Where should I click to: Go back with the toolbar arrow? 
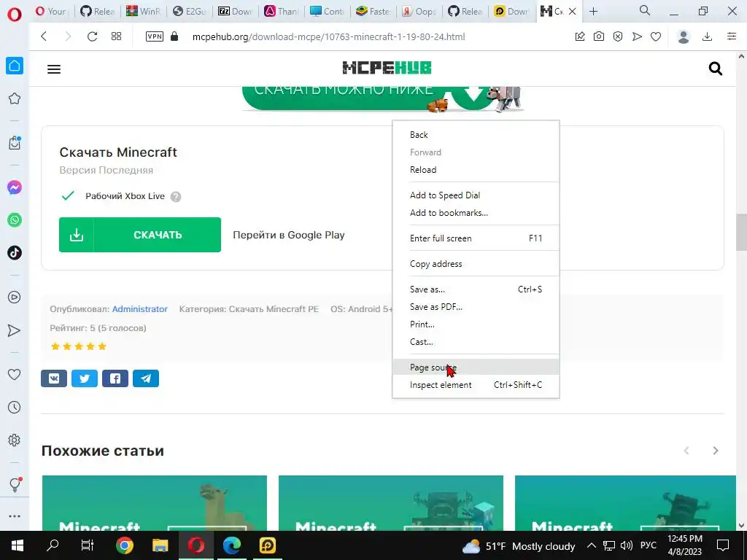pos(44,36)
